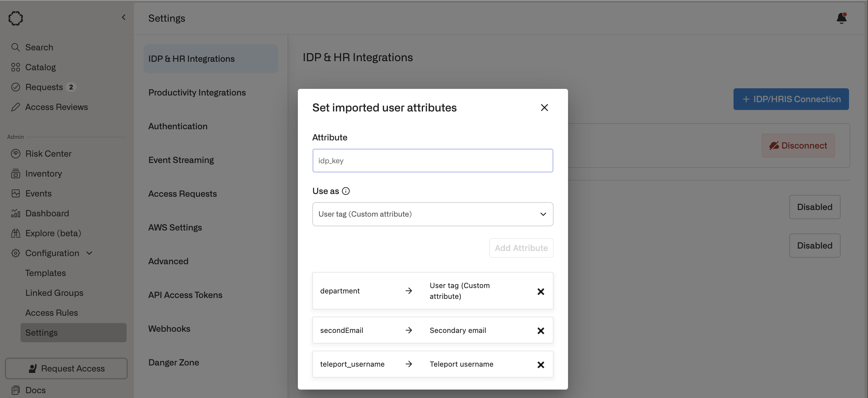Open Danger Zone settings
The image size is (868, 398).
coord(174,362)
